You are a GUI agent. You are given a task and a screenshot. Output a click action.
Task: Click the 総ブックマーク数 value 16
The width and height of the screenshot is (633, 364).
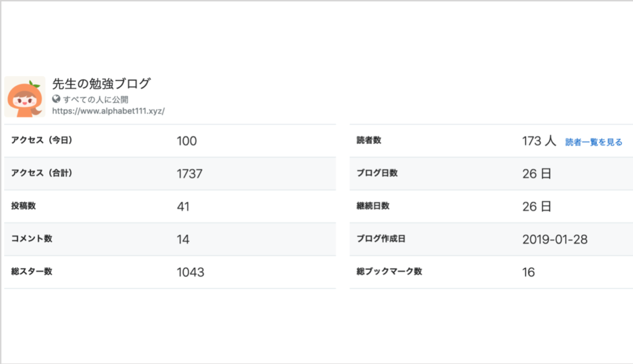click(x=529, y=272)
